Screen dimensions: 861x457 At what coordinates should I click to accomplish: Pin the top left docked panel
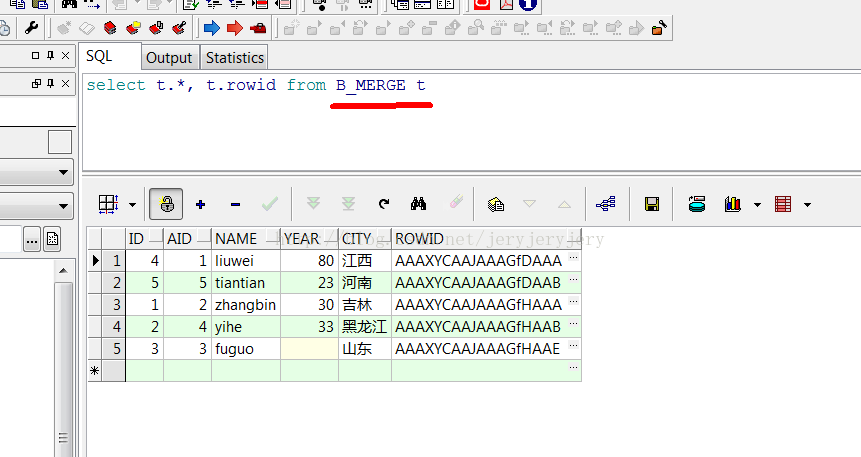pyautogui.click(x=51, y=55)
